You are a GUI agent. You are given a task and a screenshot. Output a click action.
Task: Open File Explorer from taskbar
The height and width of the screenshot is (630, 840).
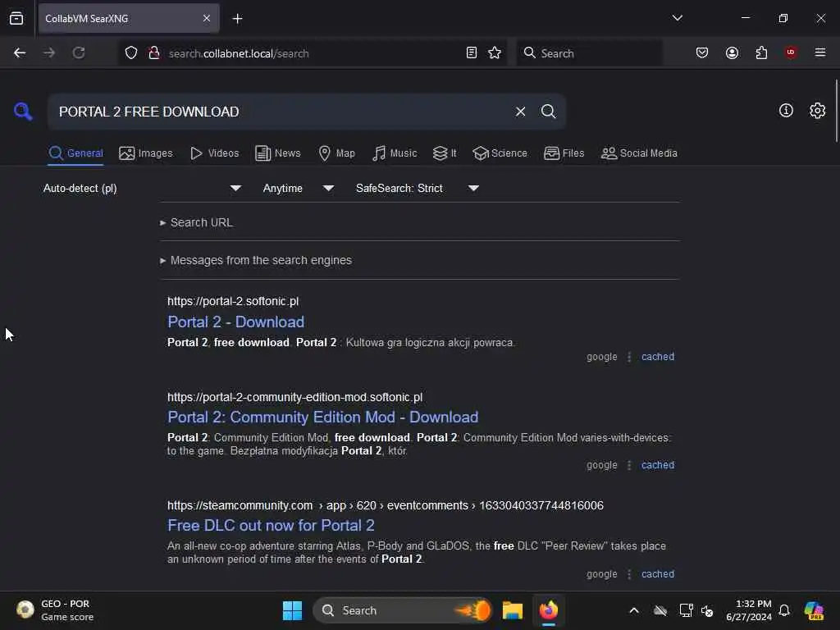[512, 610]
